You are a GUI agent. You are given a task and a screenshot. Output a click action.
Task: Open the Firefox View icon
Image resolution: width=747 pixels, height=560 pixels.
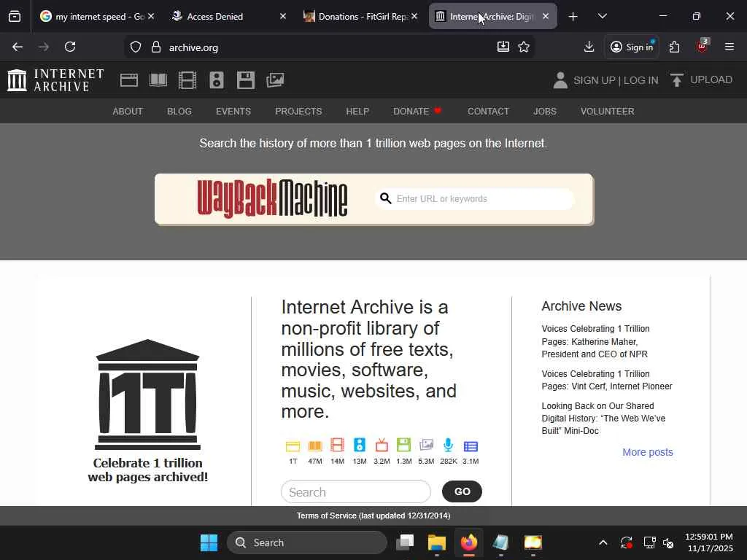point(15,17)
